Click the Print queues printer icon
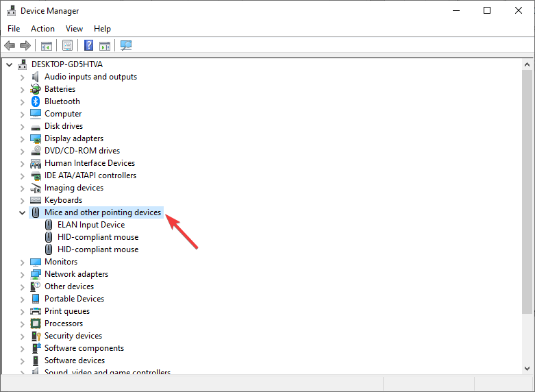Viewport: 535px width, 392px height. [36, 311]
